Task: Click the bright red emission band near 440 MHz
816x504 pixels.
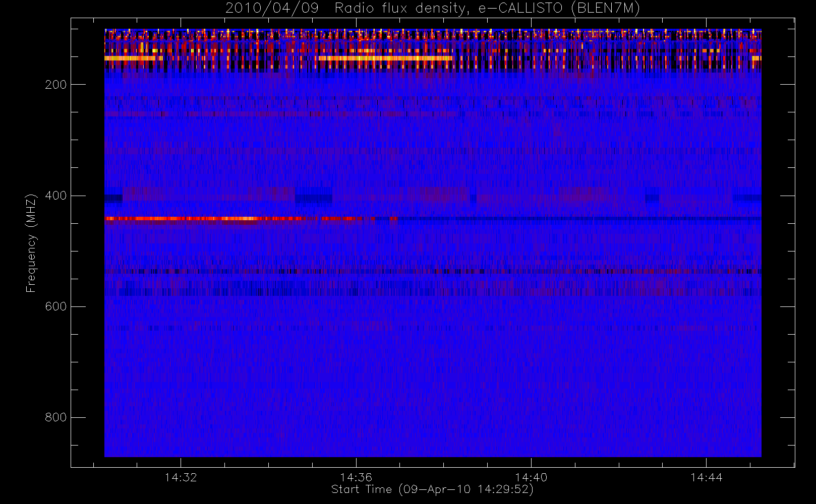Action: (x=251, y=219)
